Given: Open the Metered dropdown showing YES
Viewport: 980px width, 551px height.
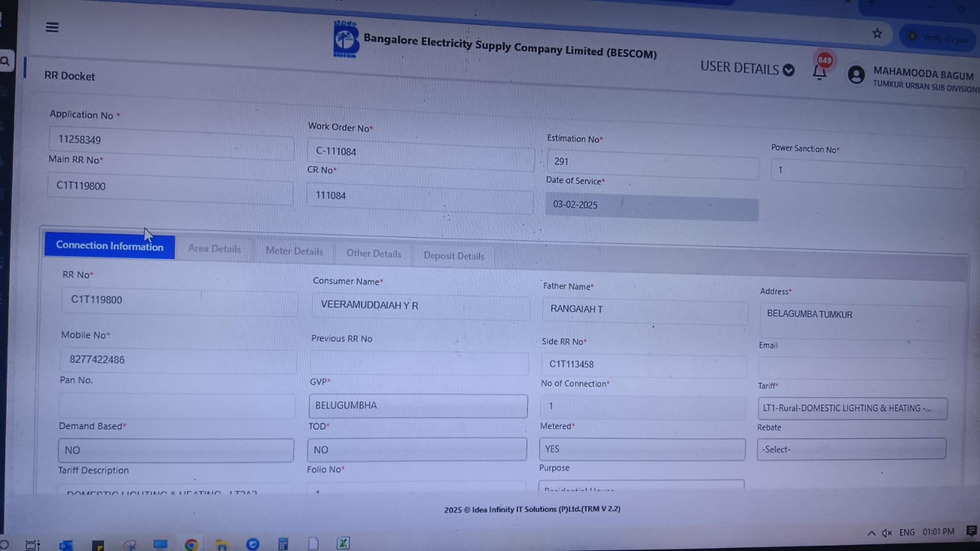Looking at the screenshot, I should pyautogui.click(x=642, y=449).
